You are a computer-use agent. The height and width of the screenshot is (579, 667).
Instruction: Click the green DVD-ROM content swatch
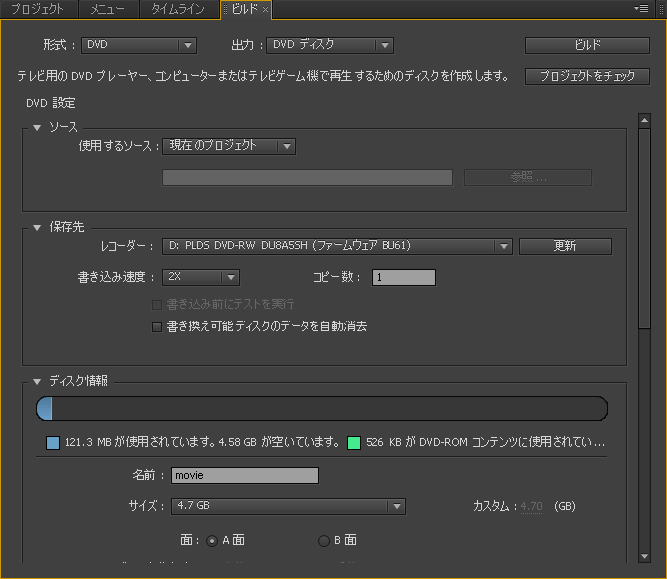(353, 442)
